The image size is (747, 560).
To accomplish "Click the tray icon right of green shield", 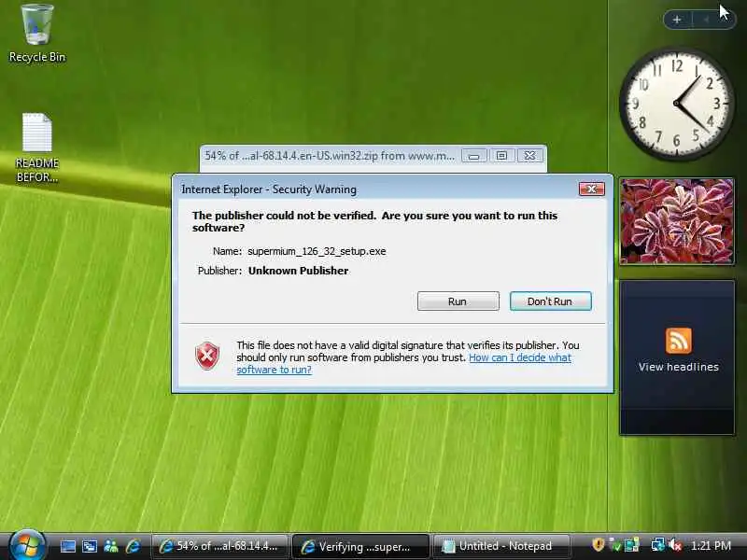I will coord(632,544).
